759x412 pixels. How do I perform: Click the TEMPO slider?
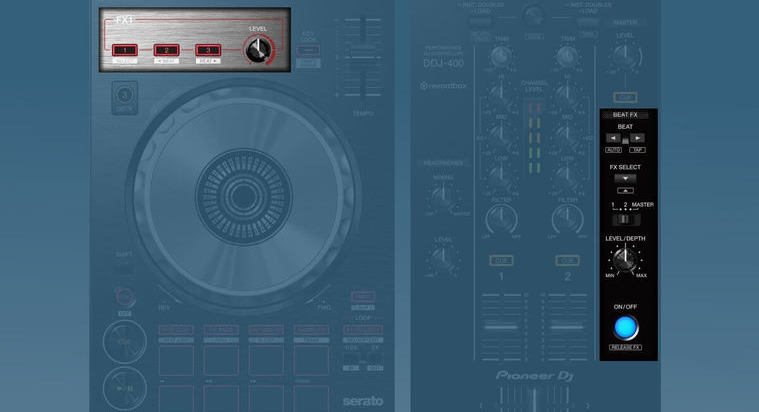[363, 57]
